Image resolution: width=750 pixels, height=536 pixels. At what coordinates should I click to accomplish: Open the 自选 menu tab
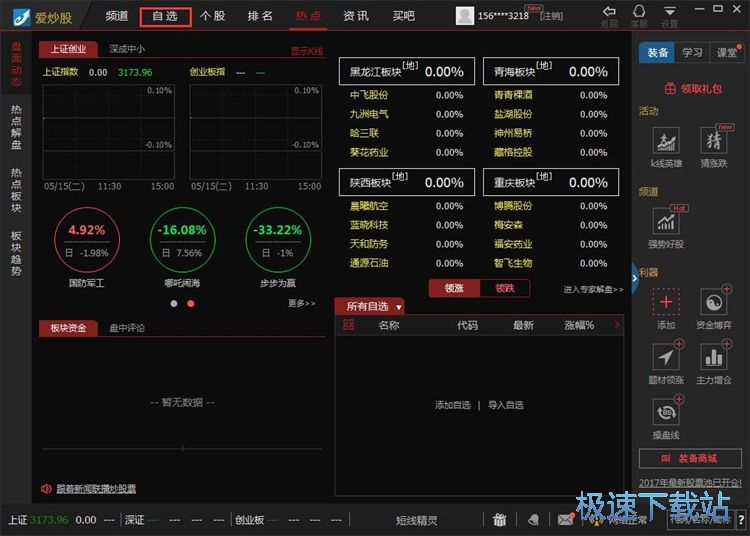165,17
